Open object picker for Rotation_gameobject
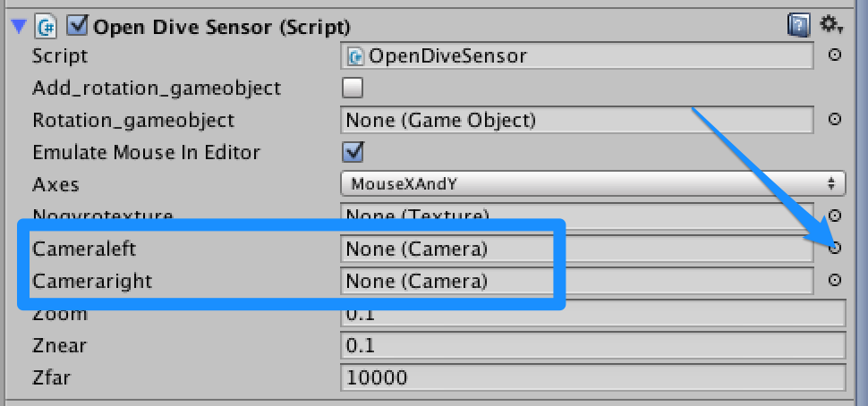The width and height of the screenshot is (868, 406). pos(834,120)
